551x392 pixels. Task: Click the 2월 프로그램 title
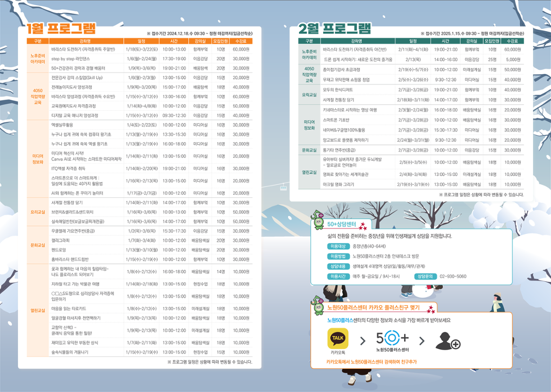pos(334,28)
